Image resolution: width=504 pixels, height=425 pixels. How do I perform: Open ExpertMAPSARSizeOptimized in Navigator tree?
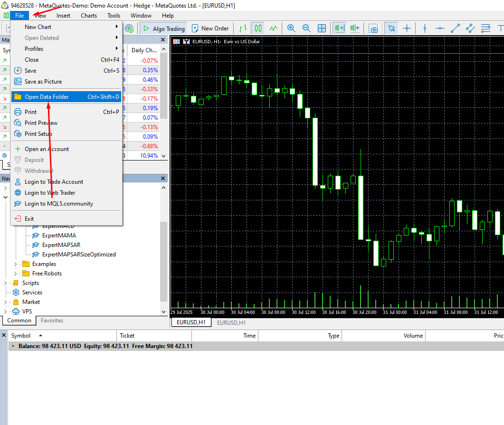[x=78, y=255]
